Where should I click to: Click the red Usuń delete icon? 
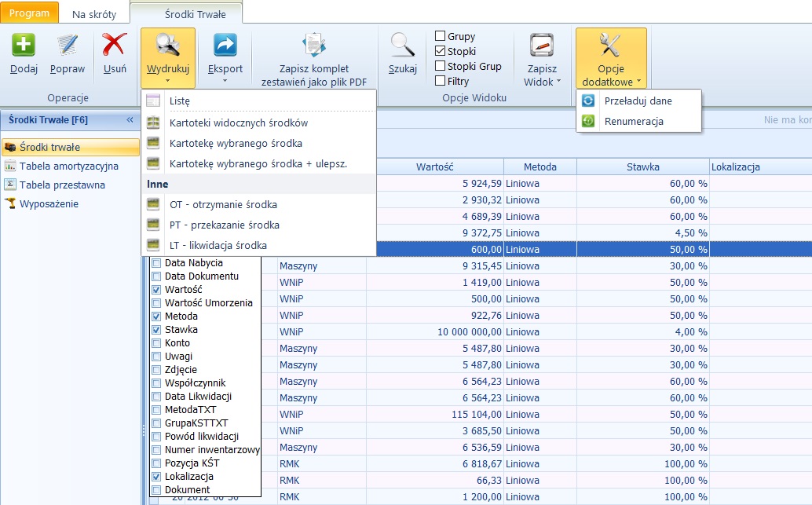pos(115,46)
